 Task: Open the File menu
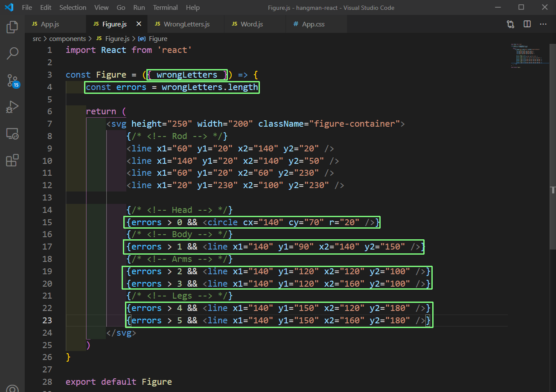pos(27,8)
